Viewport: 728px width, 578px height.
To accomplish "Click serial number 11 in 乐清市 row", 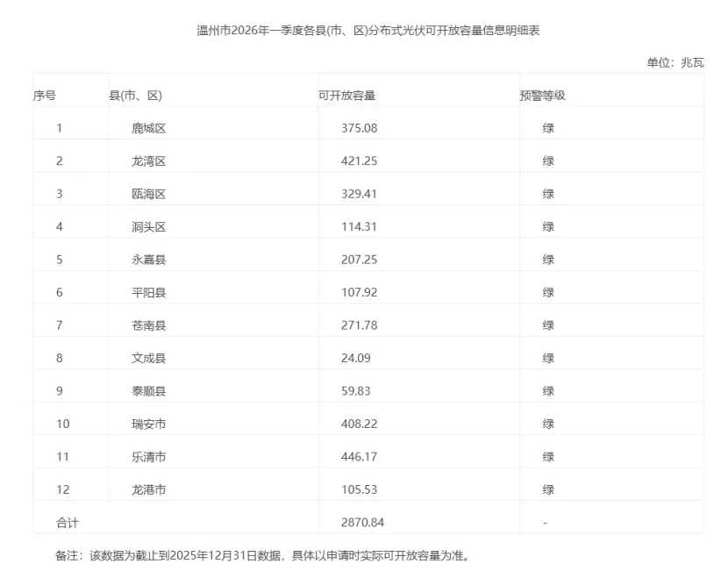I will click(62, 457).
